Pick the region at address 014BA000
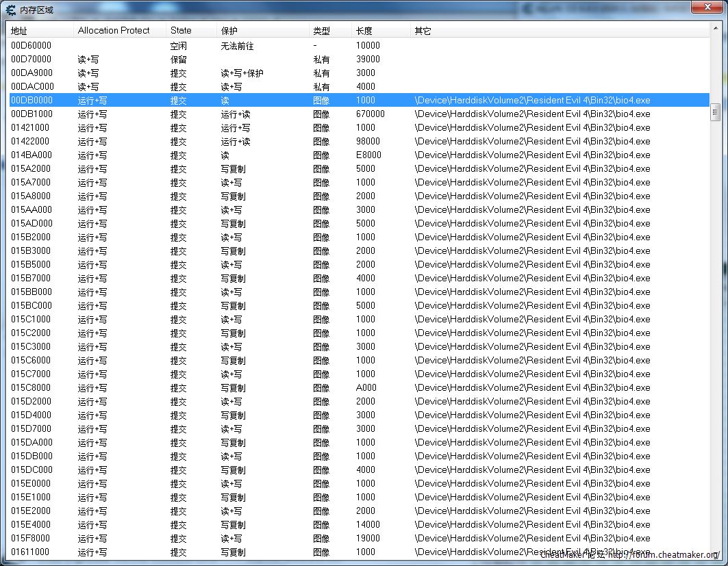Screen dimensions: 728x566 32,155
